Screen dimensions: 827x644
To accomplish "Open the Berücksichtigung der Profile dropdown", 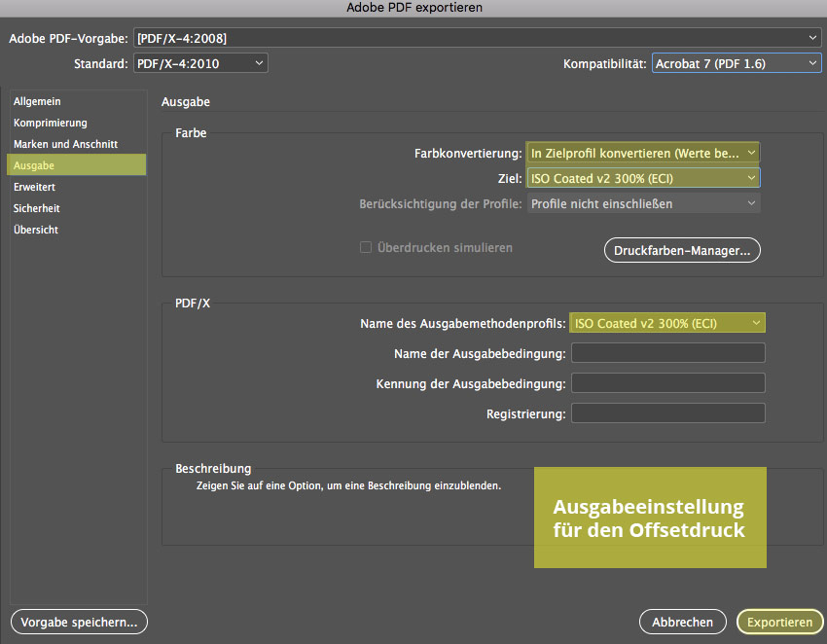I will point(643,203).
